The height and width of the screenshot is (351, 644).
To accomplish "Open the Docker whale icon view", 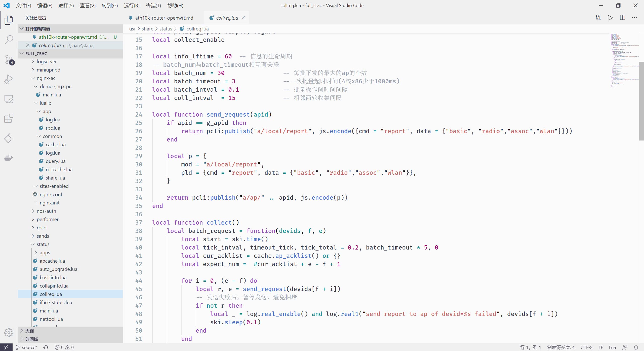I will click(x=9, y=158).
